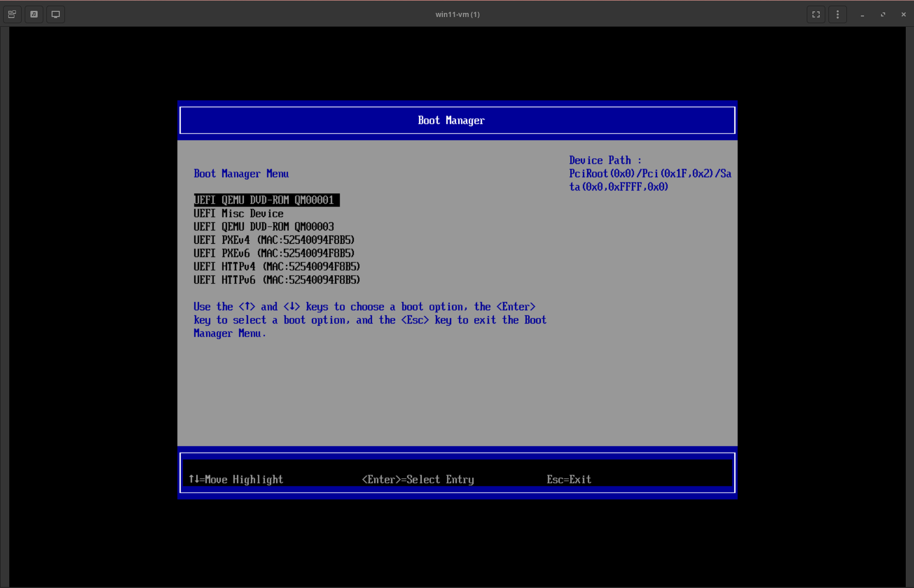Click the <Enter>=Select Entry footer hint
Image resolution: width=914 pixels, height=588 pixels.
[418, 480]
